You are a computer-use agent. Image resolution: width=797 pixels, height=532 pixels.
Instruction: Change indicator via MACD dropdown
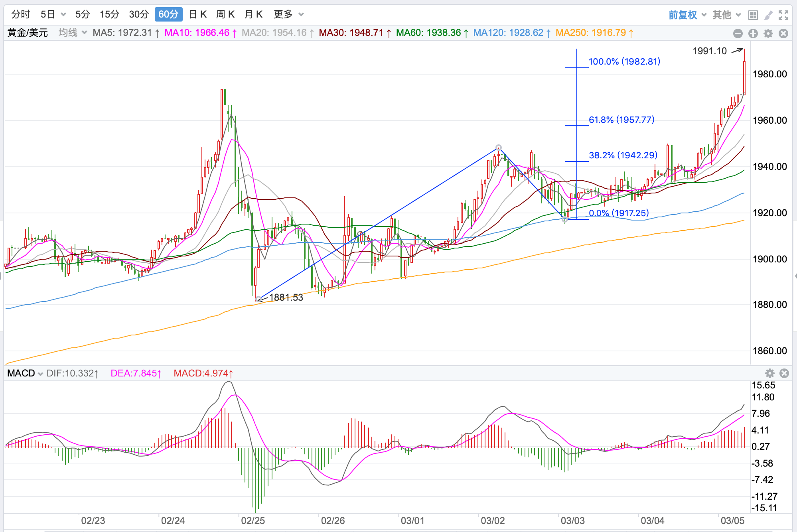click(x=40, y=374)
